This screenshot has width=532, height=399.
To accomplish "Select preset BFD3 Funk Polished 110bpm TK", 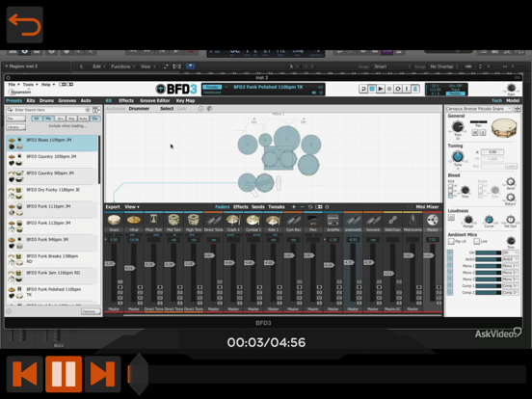I will click(x=52, y=293).
